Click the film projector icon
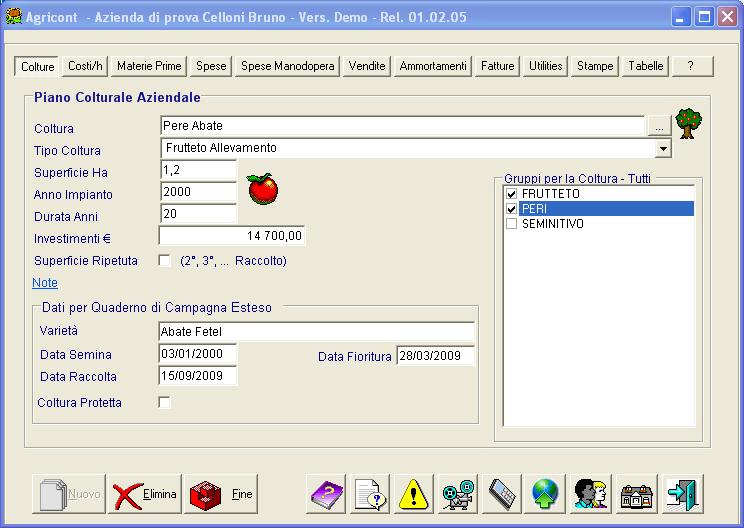 tap(458, 494)
